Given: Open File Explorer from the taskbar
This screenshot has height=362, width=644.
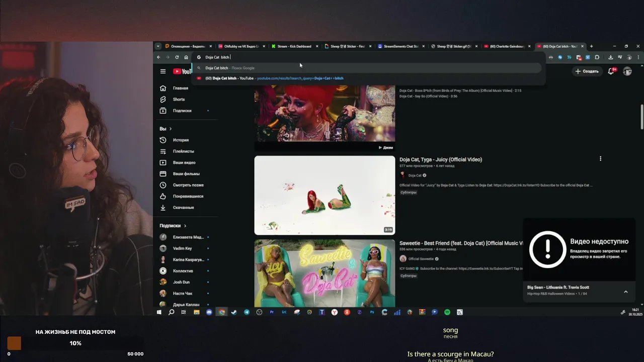Looking at the screenshot, I should click(x=197, y=312).
